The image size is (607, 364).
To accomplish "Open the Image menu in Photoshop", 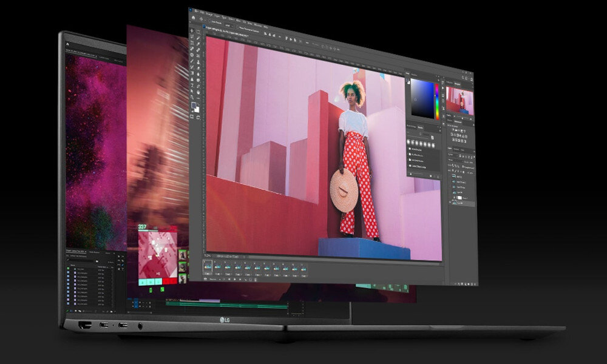I will [x=209, y=14].
